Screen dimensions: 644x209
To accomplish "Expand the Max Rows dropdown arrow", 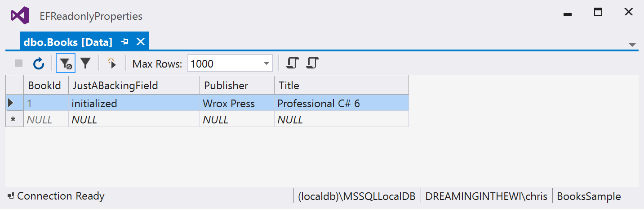I will [x=266, y=64].
